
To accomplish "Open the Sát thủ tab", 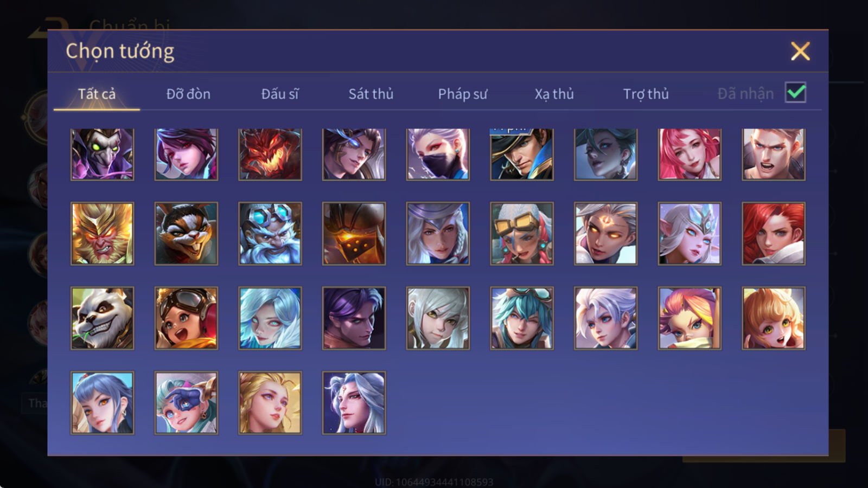I will click(371, 94).
